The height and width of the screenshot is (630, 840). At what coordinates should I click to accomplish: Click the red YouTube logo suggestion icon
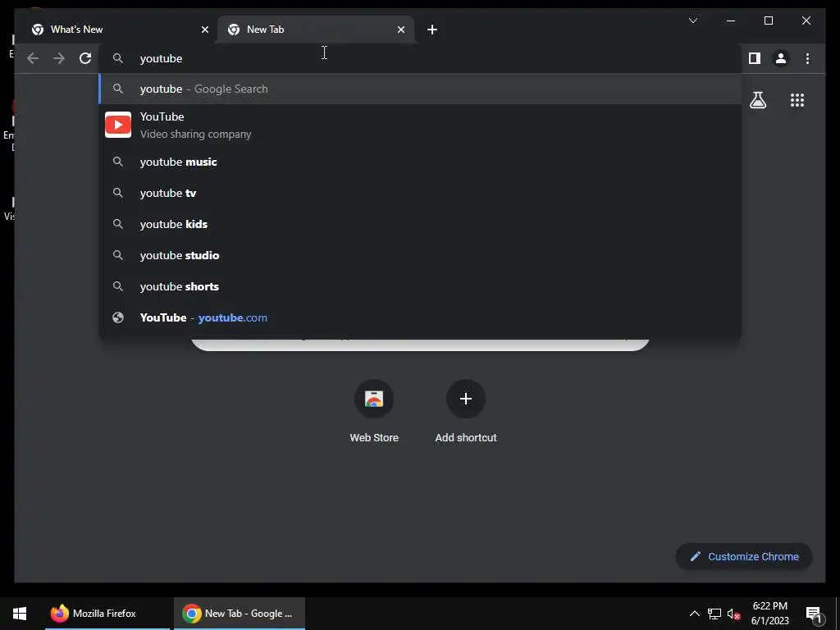pos(118,125)
